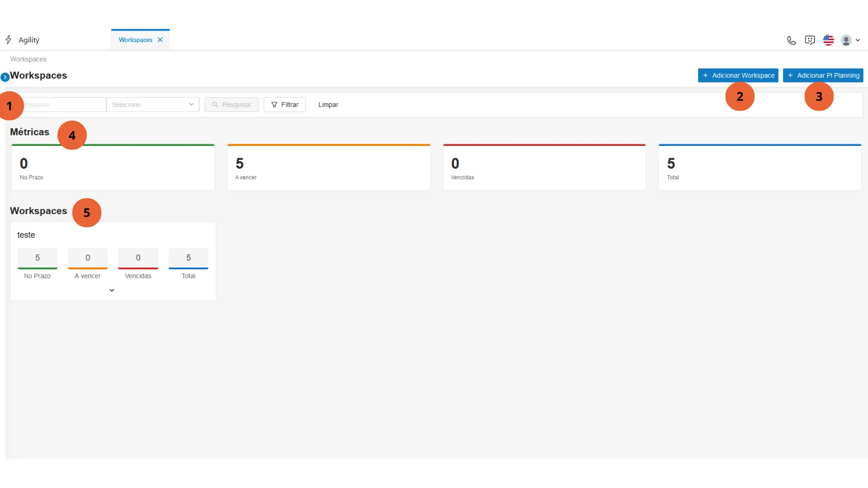The image size is (868, 488).
Task: Expand the sidebar with the blue arrow
Action: pos(5,77)
